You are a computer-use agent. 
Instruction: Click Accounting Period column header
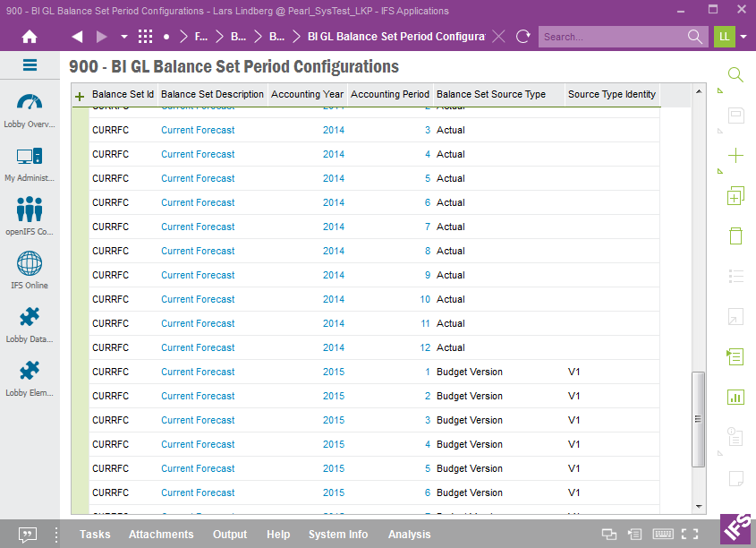coord(389,95)
